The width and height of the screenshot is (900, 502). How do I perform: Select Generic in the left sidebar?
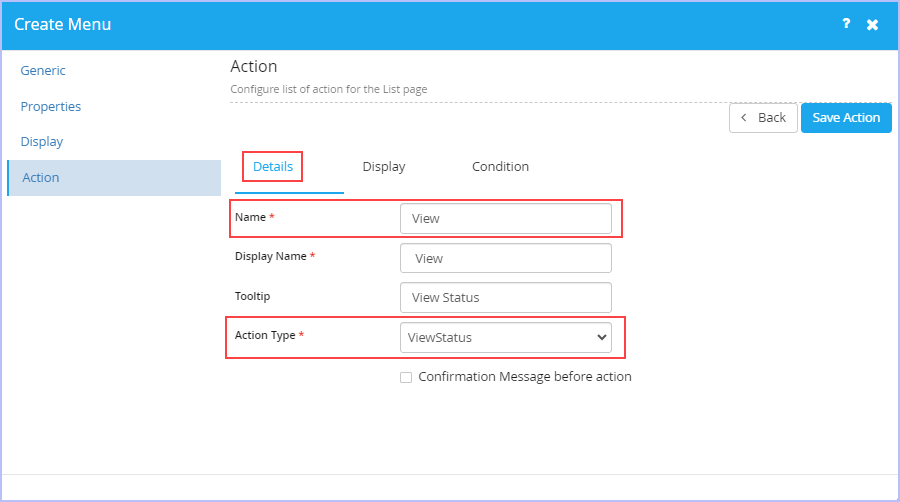point(43,71)
